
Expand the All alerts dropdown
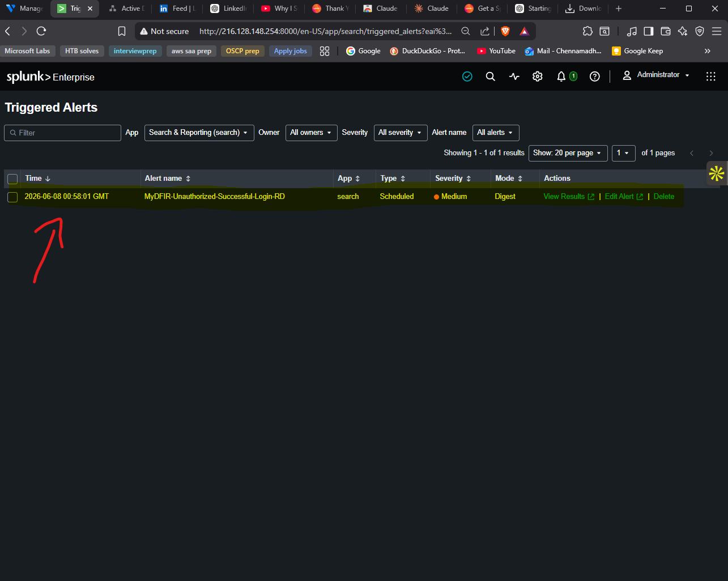496,133
